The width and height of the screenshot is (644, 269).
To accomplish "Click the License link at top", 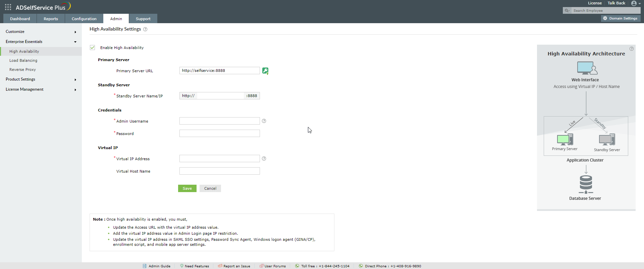I will (595, 3).
